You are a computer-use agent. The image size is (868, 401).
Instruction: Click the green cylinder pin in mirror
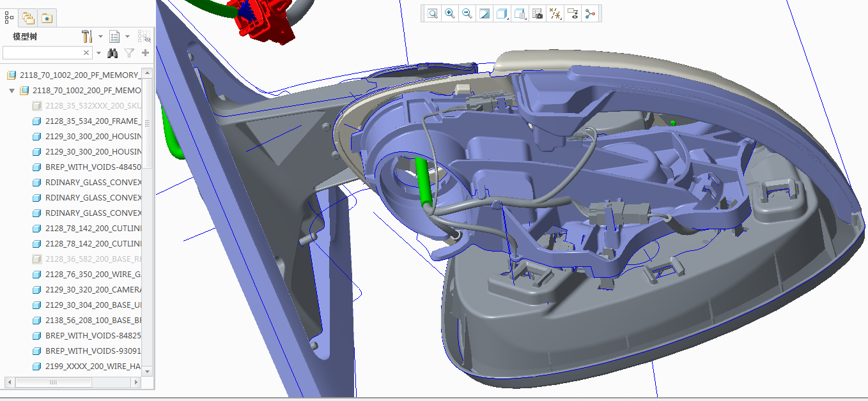click(x=424, y=182)
